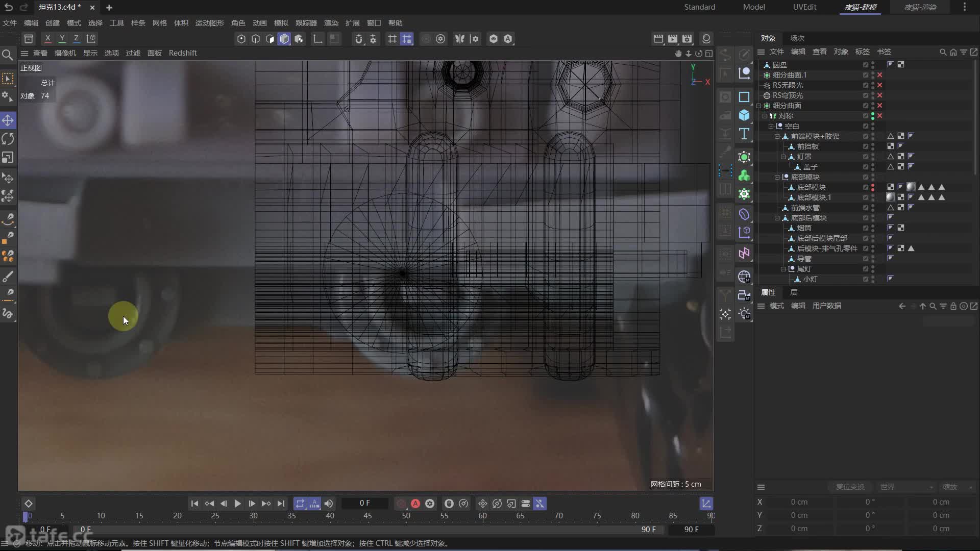The image size is (980, 551).
Task: Click frame 45 on the timeline ruler
Action: pos(367,516)
